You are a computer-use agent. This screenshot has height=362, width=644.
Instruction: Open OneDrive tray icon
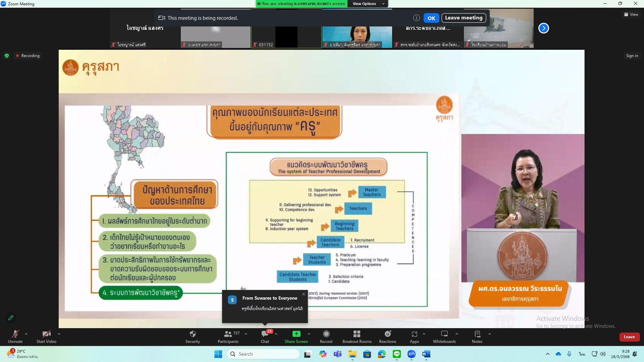558,354
